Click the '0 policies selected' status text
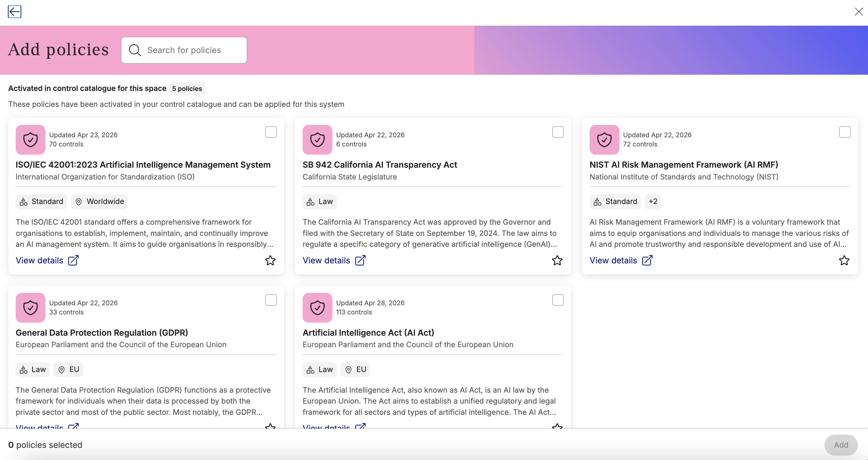The width and height of the screenshot is (868, 460). pyautogui.click(x=45, y=445)
